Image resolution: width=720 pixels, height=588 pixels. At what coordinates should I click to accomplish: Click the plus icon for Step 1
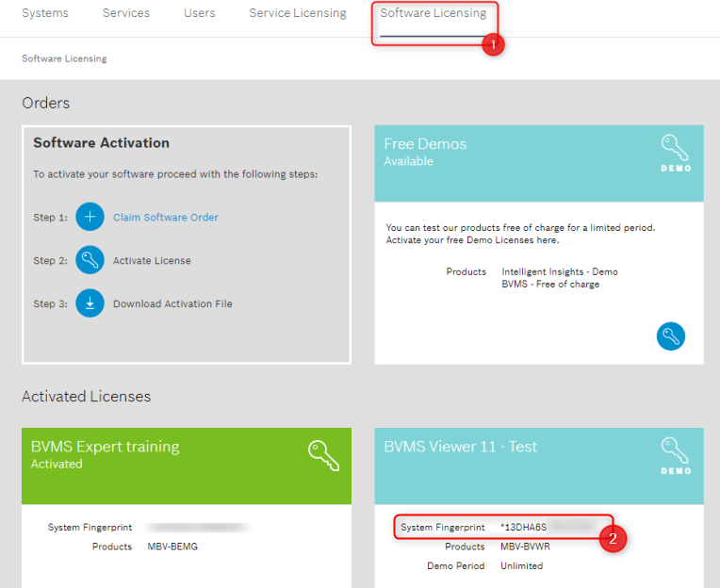90,217
